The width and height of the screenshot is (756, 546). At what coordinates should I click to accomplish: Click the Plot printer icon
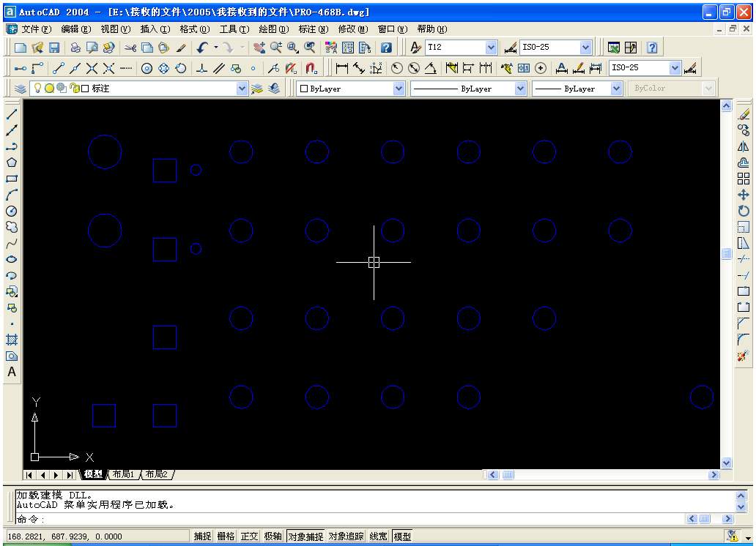pos(75,48)
